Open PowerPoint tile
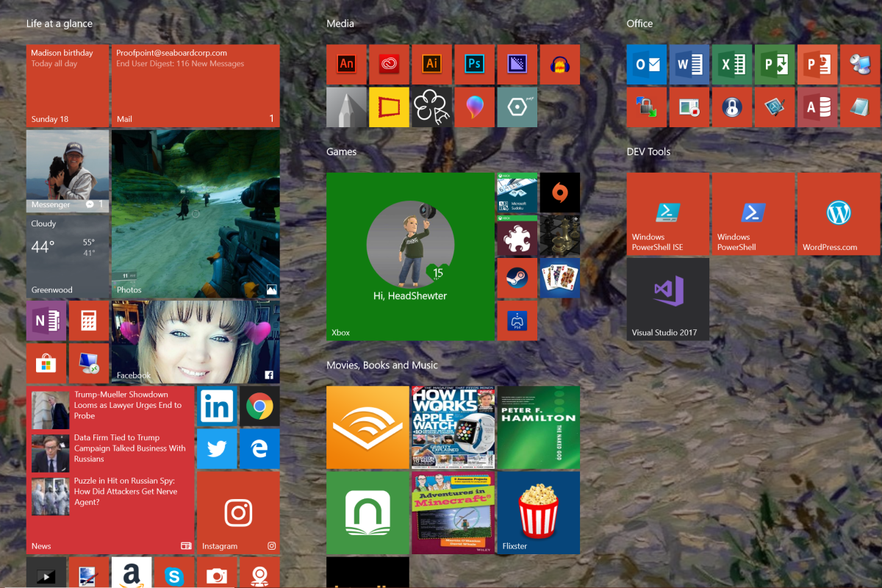Screen dimensions: 882x588 [x=817, y=65]
